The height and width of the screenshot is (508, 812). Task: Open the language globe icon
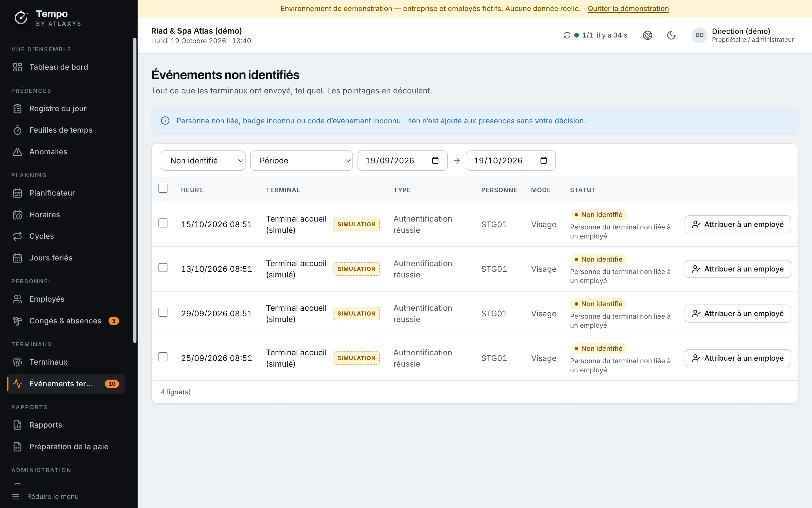coord(647,35)
